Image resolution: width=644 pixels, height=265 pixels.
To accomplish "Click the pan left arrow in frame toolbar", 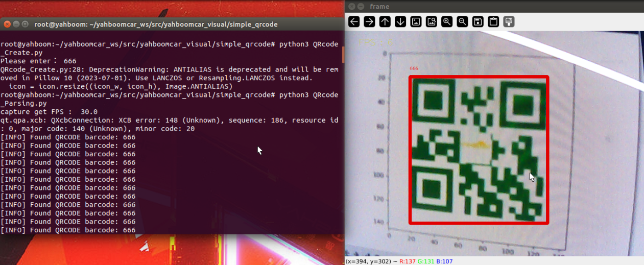I will 354,21.
